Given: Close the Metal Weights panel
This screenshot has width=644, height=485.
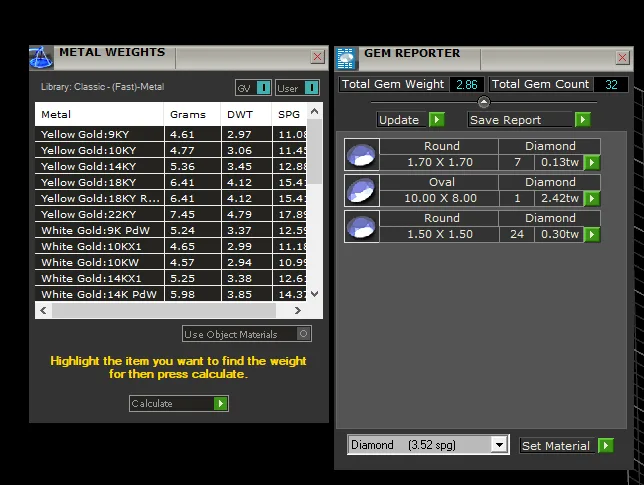Looking at the screenshot, I should (317, 57).
